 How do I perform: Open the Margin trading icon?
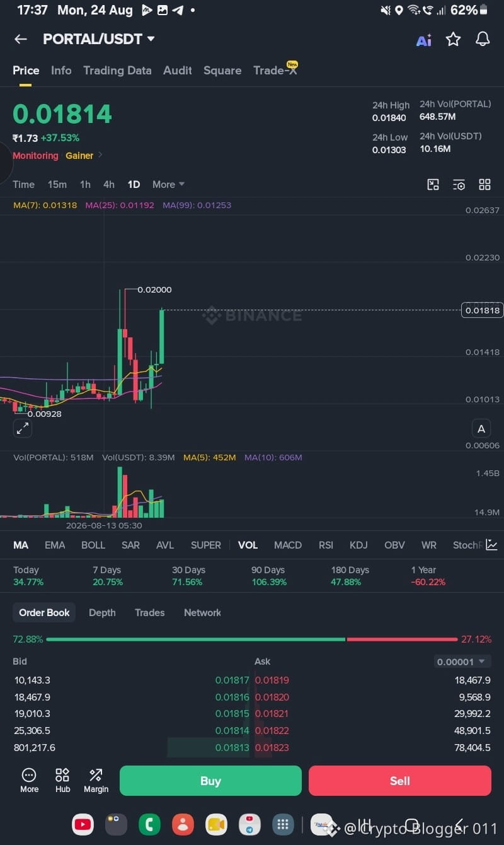[x=96, y=780]
